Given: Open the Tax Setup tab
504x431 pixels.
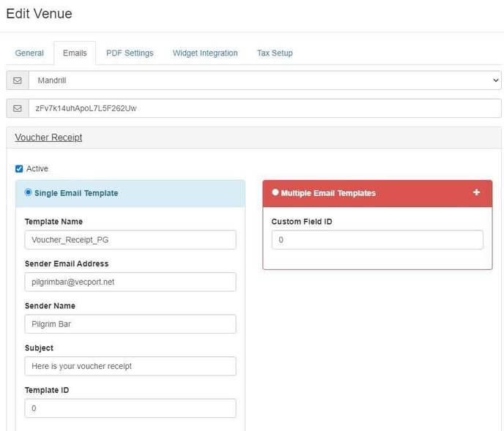Looking at the screenshot, I should coord(275,53).
